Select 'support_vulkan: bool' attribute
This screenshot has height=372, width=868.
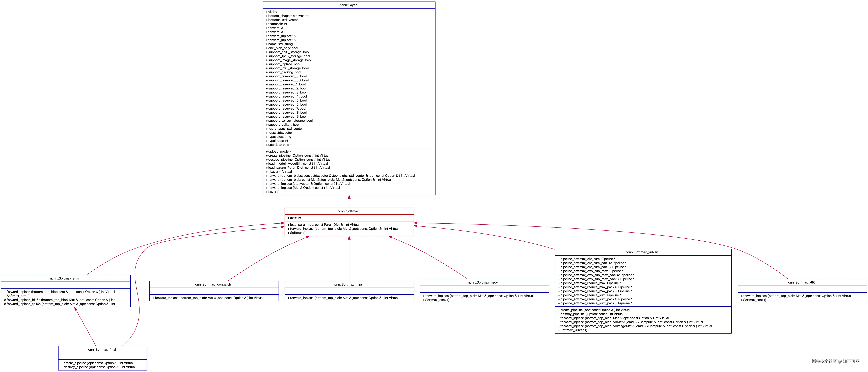(283, 125)
